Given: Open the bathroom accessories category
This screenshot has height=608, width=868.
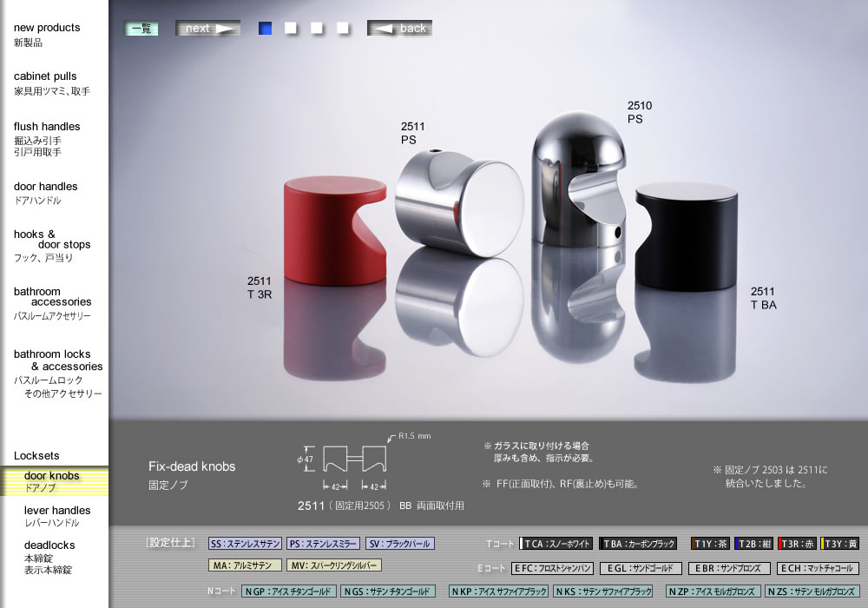Looking at the screenshot, I should [52, 303].
